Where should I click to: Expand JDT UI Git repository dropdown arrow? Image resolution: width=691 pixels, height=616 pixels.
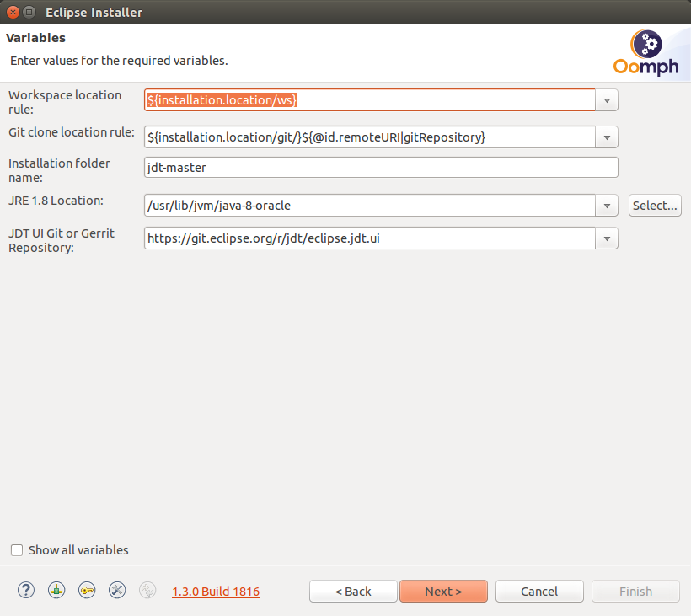pyautogui.click(x=607, y=238)
